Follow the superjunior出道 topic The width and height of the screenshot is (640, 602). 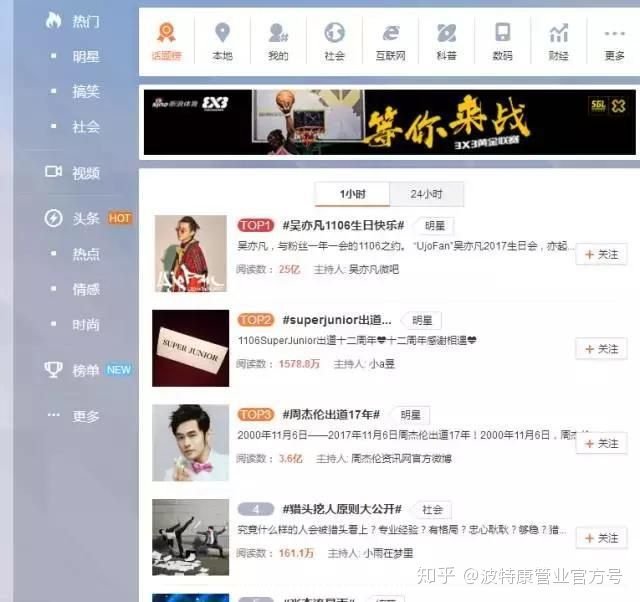[x=601, y=349]
